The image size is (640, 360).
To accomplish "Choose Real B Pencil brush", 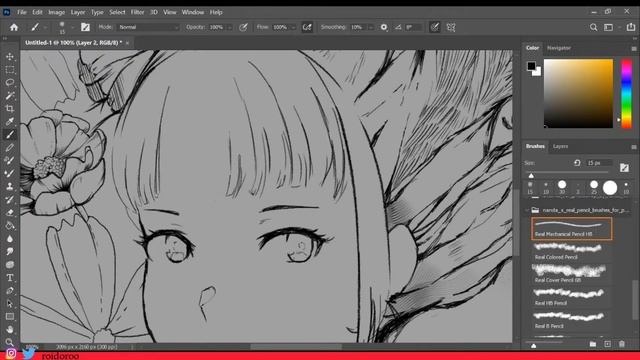I will click(571, 320).
